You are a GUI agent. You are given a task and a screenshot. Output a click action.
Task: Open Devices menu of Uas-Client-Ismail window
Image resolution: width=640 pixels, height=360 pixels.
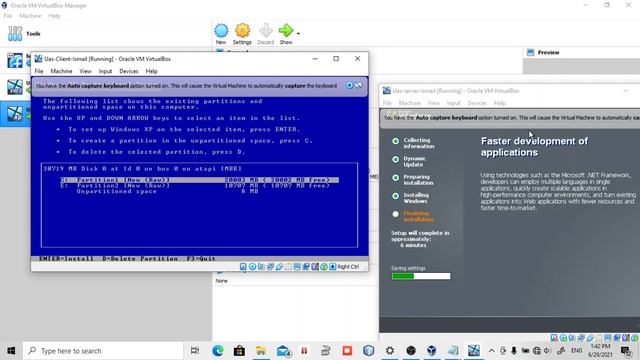point(129,71)
